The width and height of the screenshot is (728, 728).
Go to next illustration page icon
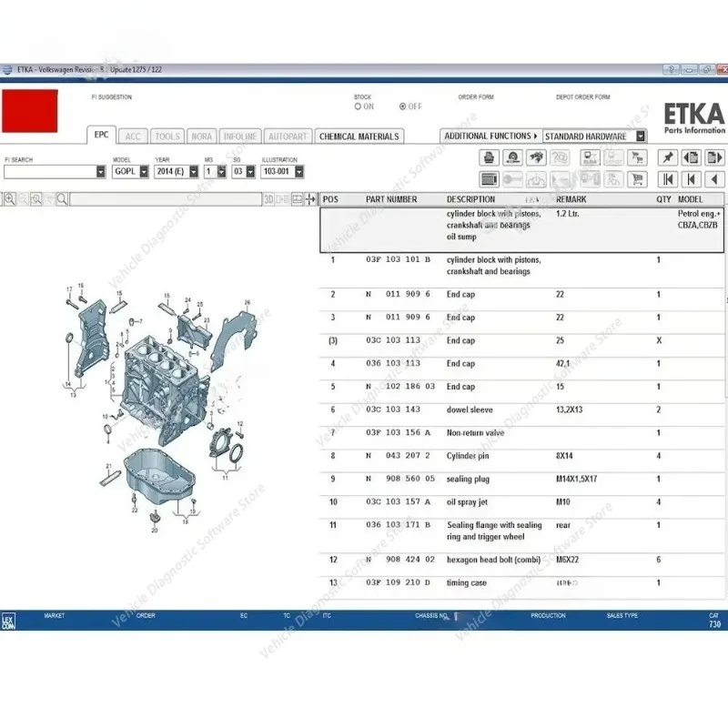tap(714, 157)
